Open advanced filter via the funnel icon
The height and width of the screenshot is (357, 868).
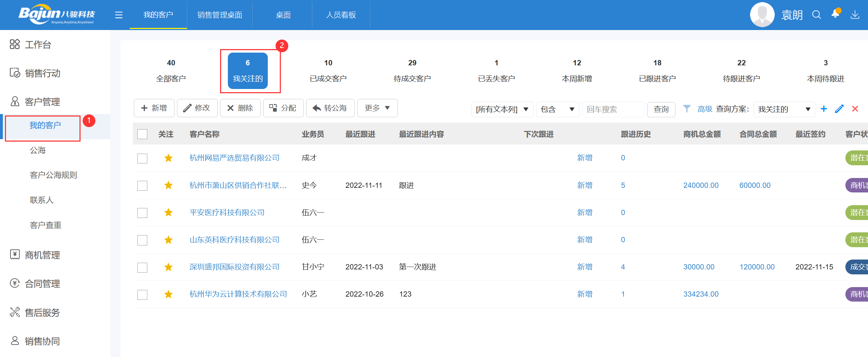click(687, 109)
